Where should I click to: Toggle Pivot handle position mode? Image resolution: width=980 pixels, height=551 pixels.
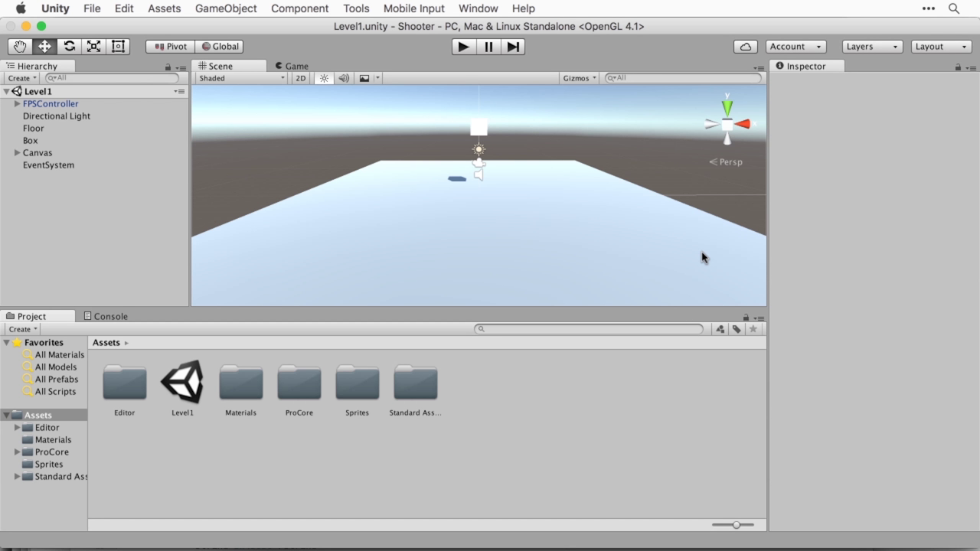tap(170, 47)
